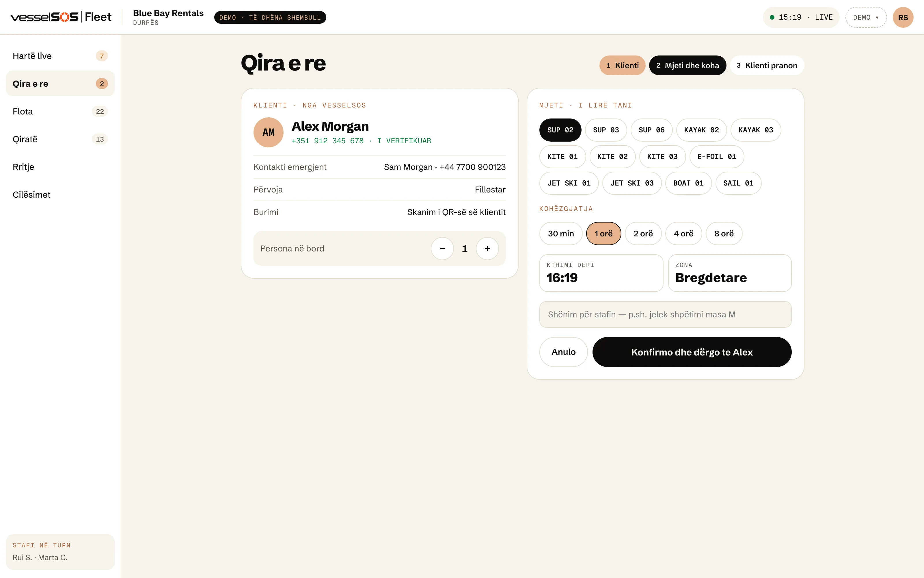The width and height of the screenshot is (924, 578).
Task: Choose SAIL 01 craft chip
Action: (x=738, y=183)
